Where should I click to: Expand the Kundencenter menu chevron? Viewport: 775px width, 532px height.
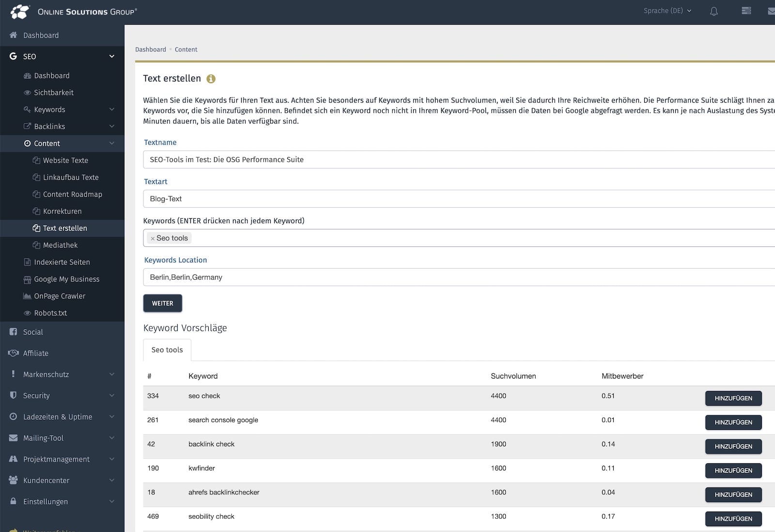112,480
